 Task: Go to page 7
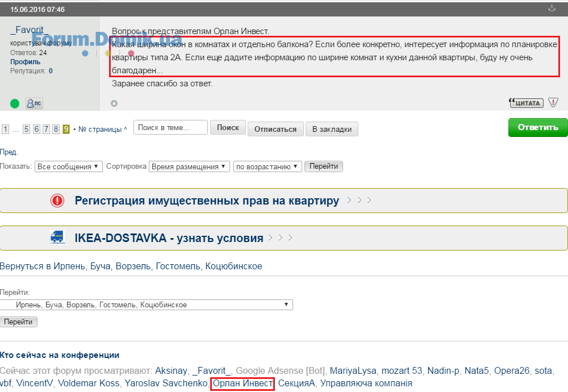[x=46, y=130]
